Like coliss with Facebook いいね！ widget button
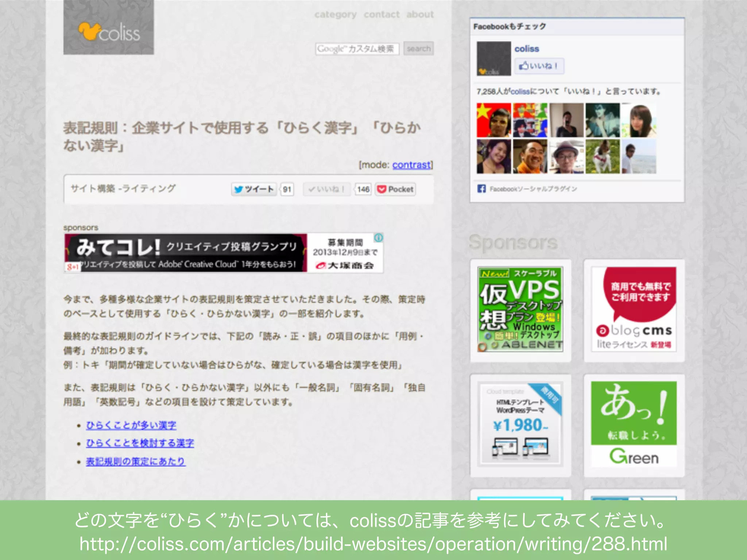 [539, 66]
